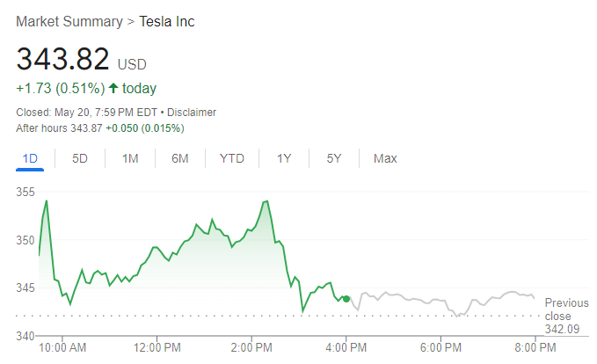Click the 343.82 stock price

62,60
